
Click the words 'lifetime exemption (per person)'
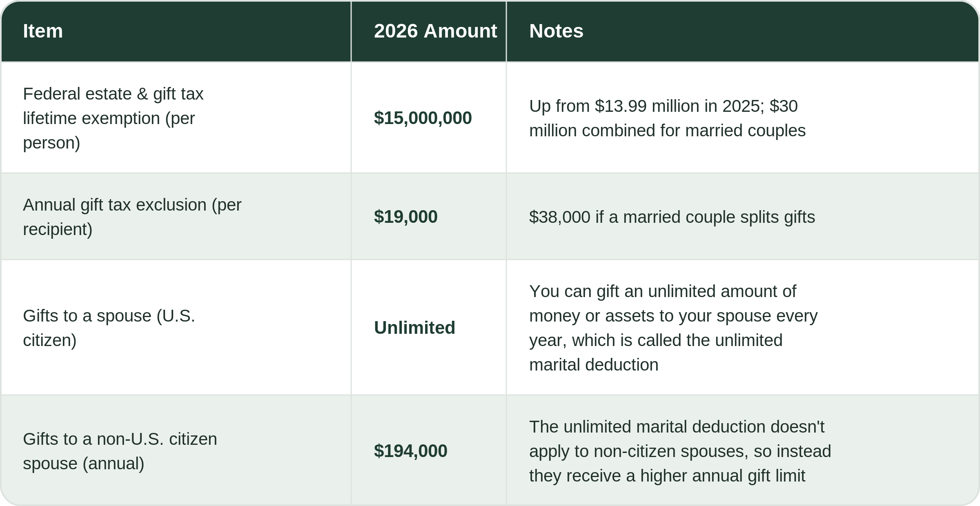tap(109, 131)
